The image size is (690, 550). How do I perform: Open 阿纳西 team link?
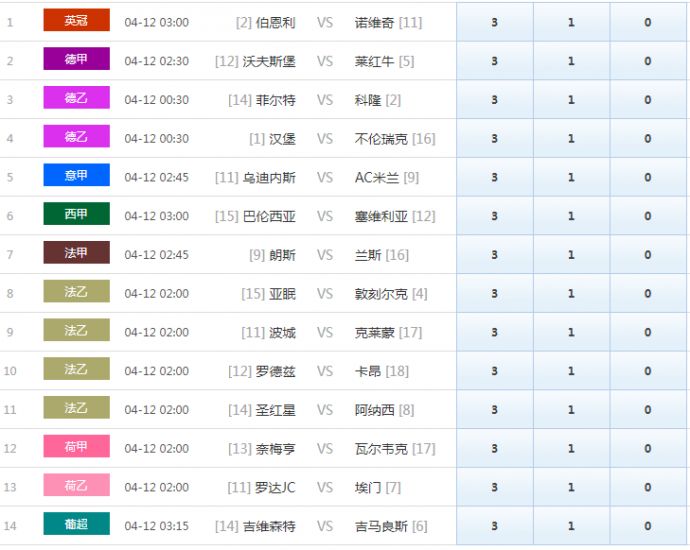click(x=374, y=410)
